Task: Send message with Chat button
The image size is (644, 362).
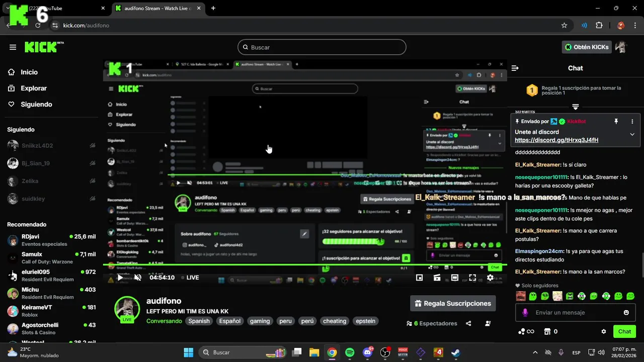Action: pos(624,332)
